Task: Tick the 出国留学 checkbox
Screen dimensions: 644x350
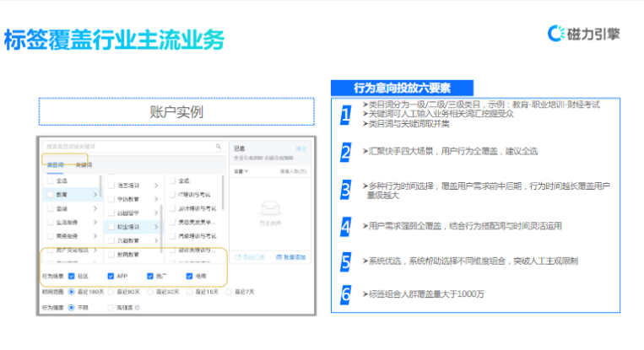Action: [x=111, y=213]
